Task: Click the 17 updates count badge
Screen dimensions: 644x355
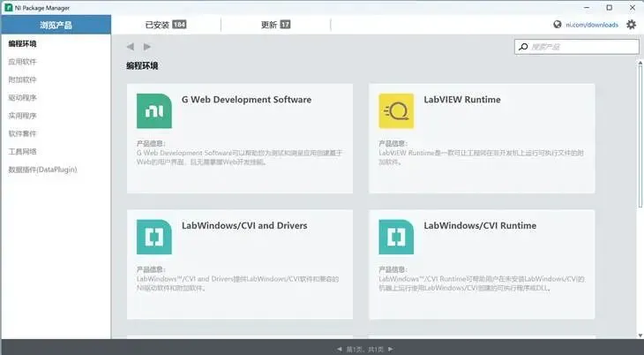Action: tap(286, 24)
